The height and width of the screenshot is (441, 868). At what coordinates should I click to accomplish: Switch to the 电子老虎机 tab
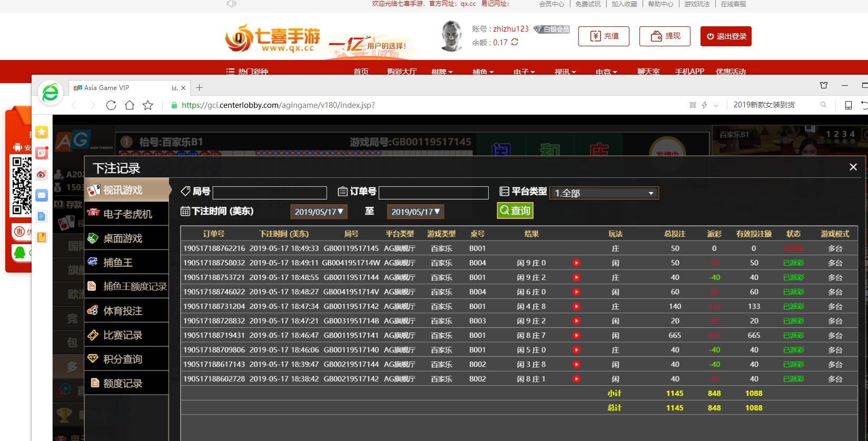click(127, 214)
